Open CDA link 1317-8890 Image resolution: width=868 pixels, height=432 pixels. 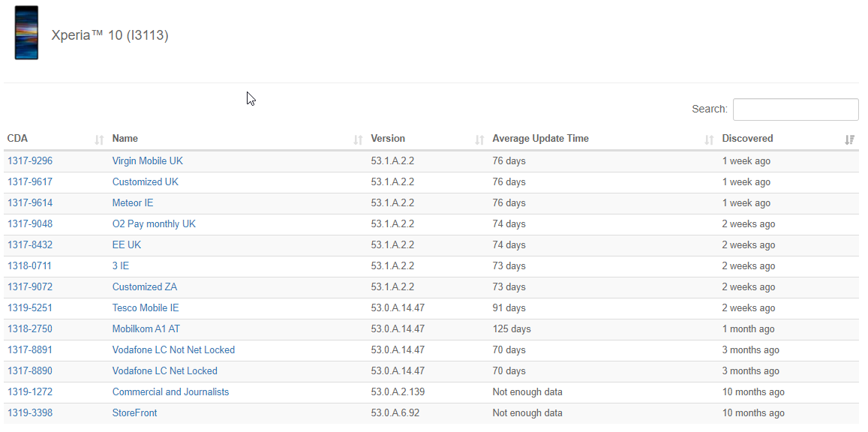tap(30, 371)
